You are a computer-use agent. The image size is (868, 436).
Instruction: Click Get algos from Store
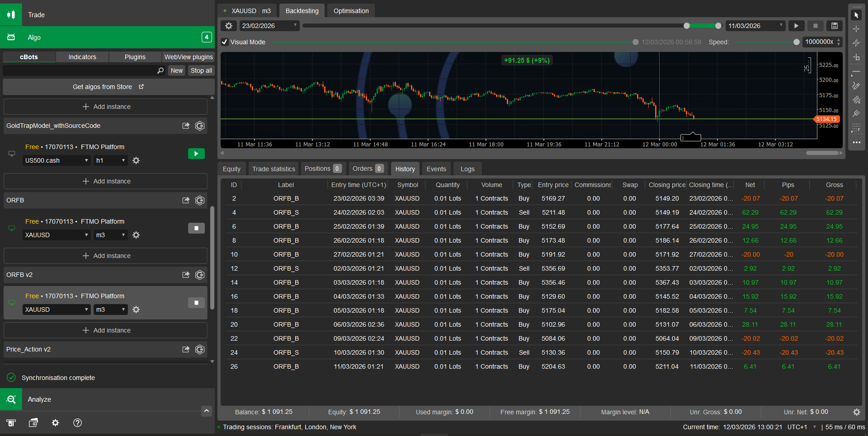(108, 87)
